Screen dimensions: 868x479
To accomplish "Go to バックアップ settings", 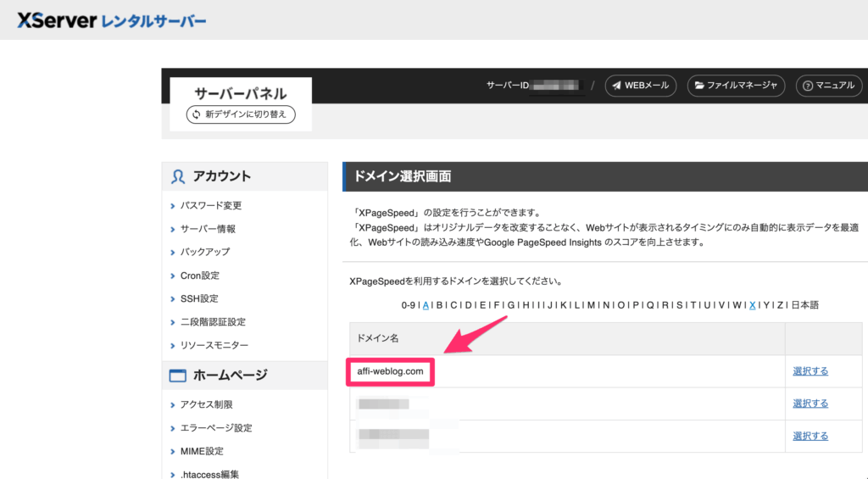I will 205,252.
